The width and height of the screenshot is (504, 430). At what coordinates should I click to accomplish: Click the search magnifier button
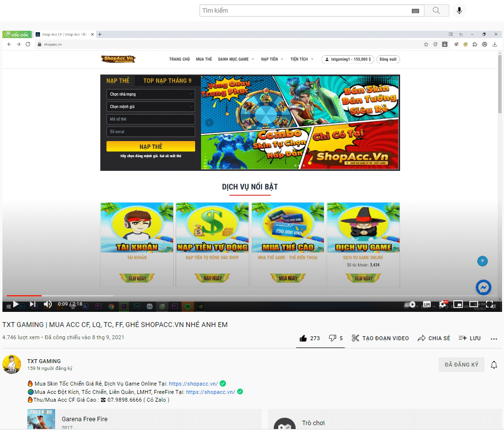click(436, 11)
